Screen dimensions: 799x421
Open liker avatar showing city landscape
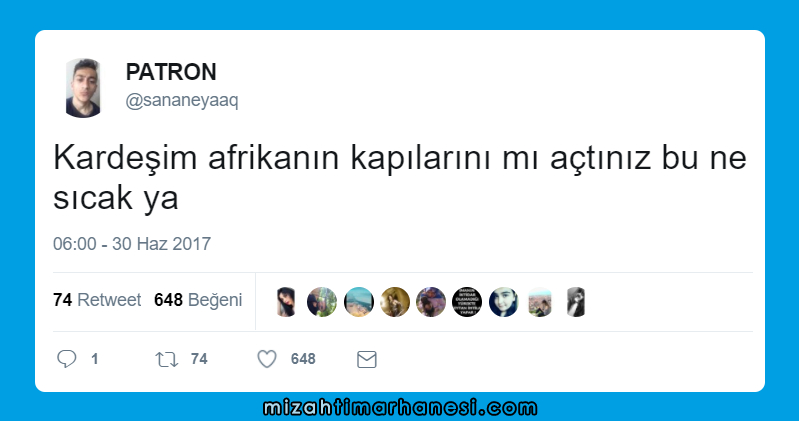pos(540,302)
